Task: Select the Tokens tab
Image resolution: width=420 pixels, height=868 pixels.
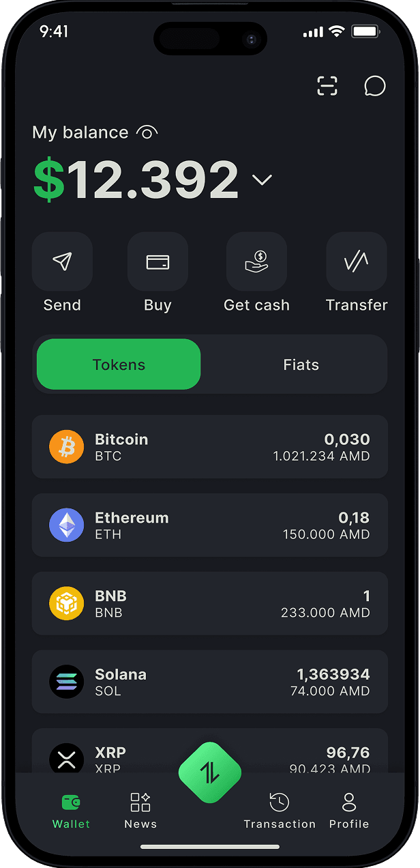Action: pos(118,364)
